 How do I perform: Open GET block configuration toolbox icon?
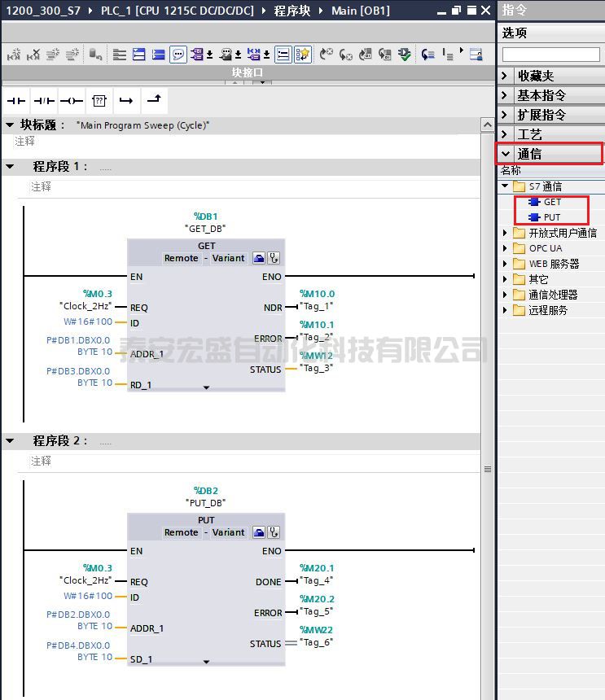258,258
